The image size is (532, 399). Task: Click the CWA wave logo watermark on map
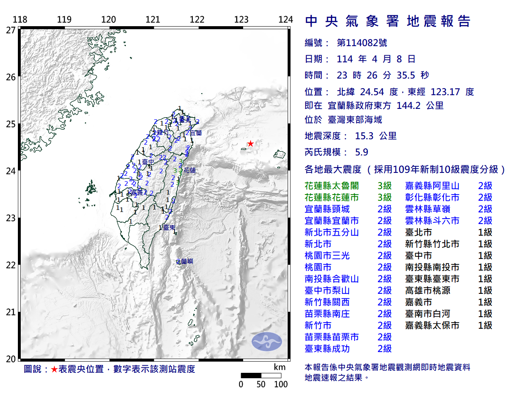click(267, 341)
